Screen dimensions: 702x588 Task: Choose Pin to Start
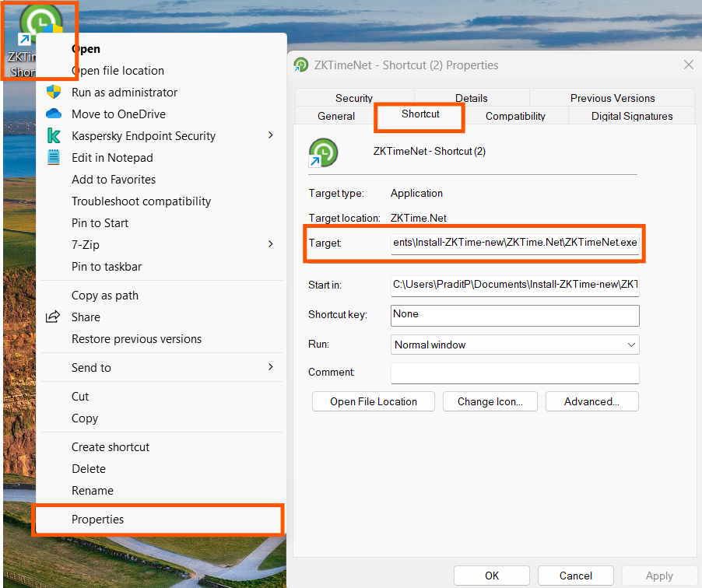(161, 223)
